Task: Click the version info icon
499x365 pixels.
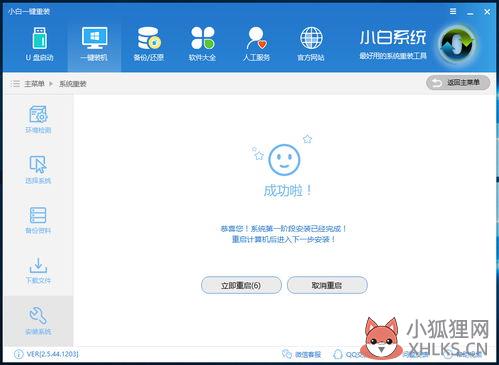Action: tap(18, 354)
